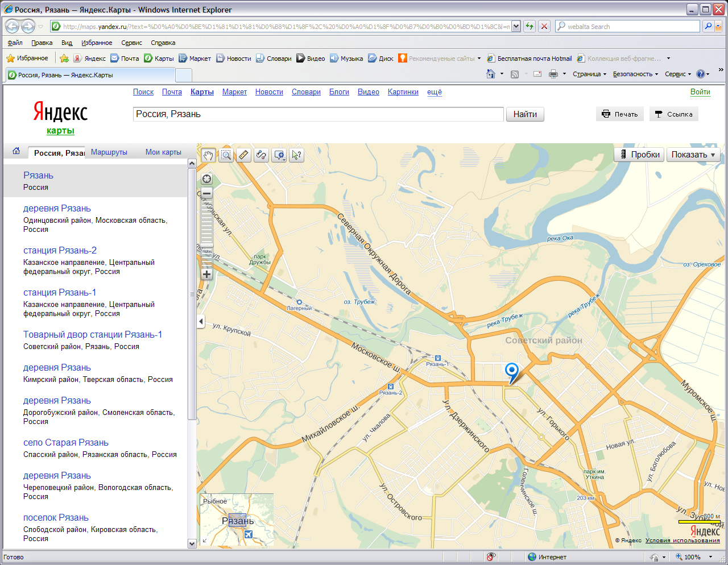Viewport: 728px width, 565px height.
Task: Open the Вид menu
Action: point(67,43)
